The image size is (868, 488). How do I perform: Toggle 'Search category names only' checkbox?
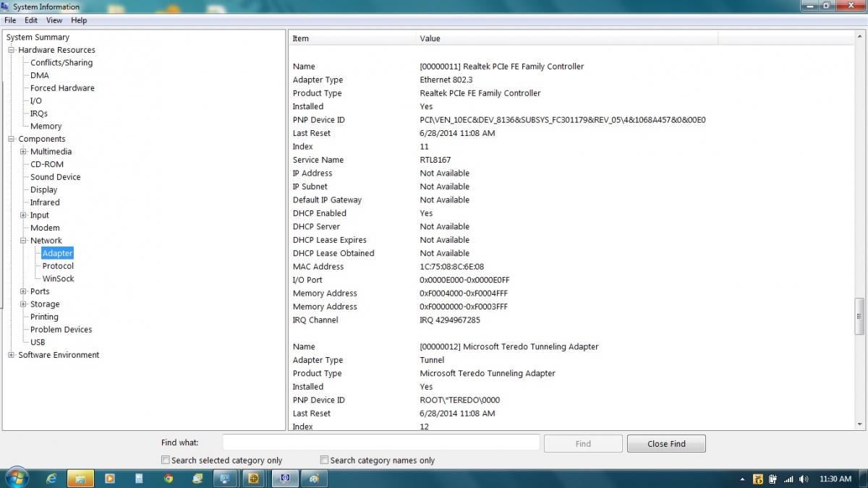[x=325, y=460]
